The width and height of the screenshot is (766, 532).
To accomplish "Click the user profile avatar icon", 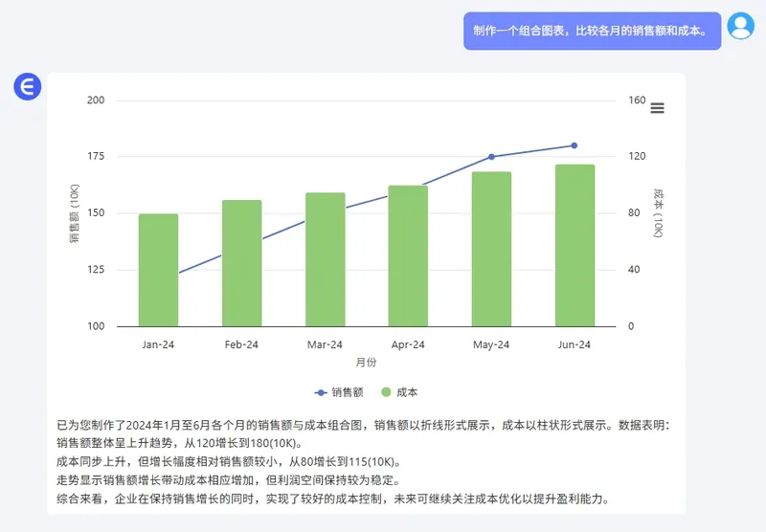I will [x=740, y=27].
